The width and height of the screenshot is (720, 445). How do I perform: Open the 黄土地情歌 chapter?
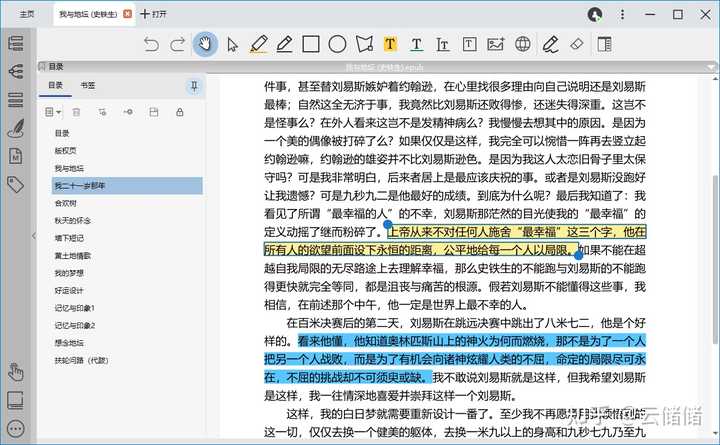73,255
